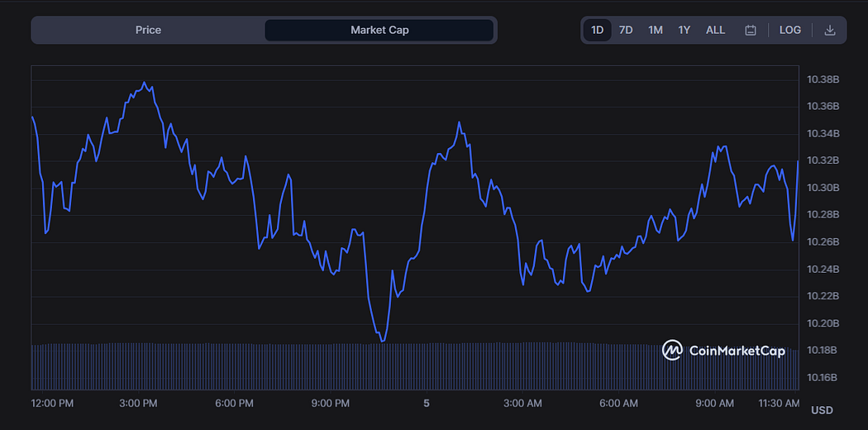Switch to the Price tab

click(148, 31)
